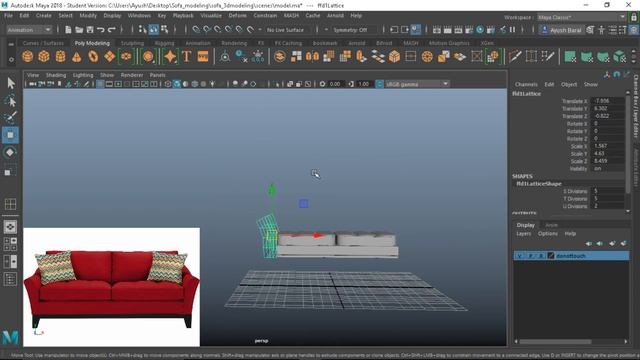Select the Paint selection tool

11,118
